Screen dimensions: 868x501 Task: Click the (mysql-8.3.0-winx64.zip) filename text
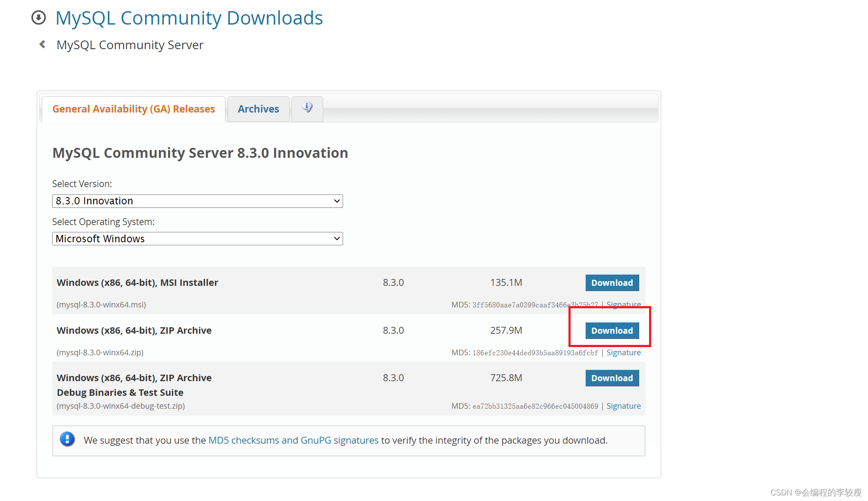tap(100, 353)
